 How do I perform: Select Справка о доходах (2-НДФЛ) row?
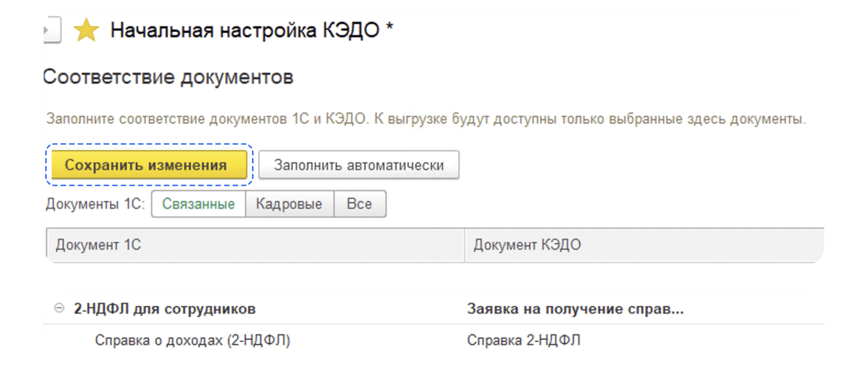click(434, 340)
